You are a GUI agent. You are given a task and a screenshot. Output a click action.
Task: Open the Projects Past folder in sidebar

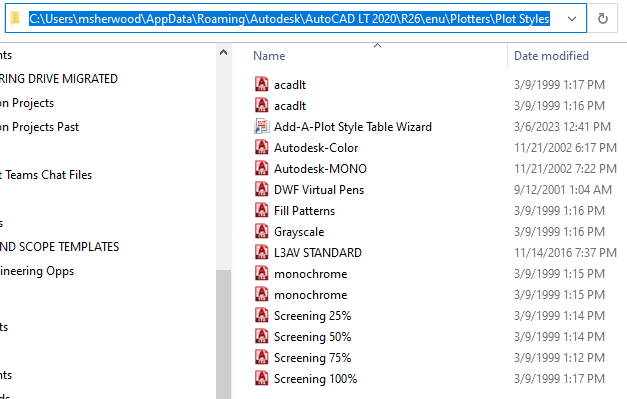[x=39, y=127]
